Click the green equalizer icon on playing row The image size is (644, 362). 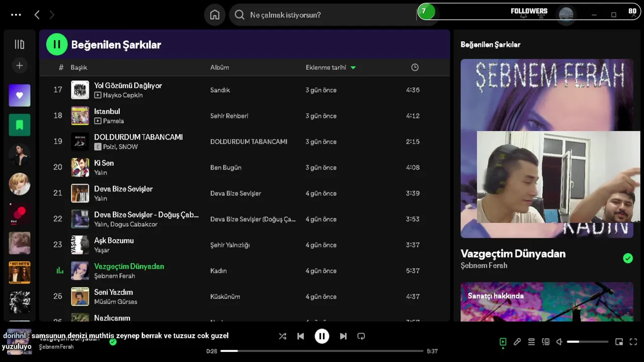click(60, 270)
